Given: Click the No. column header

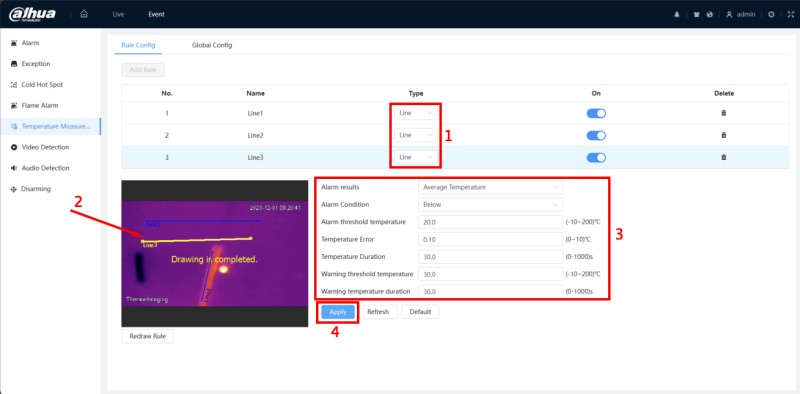Looking at the screenshot, I should coord(167,93).
